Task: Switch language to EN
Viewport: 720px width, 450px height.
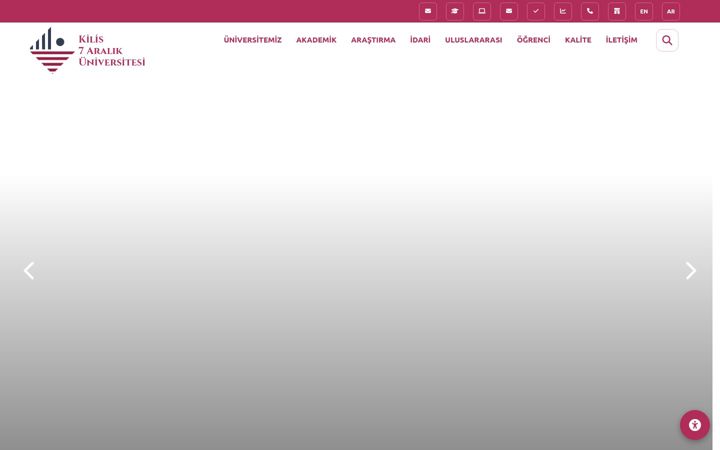Action: click(644, 11)
